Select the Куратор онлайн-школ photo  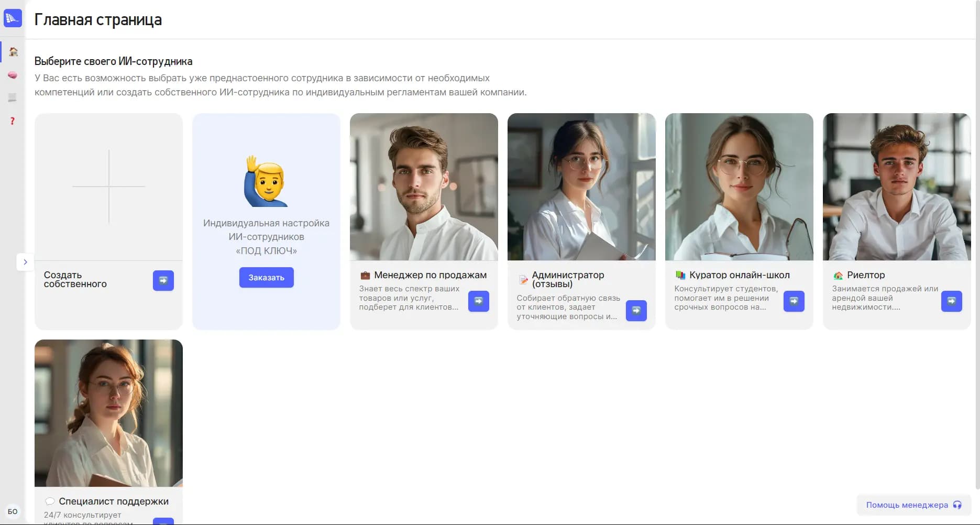pos(739,187)
